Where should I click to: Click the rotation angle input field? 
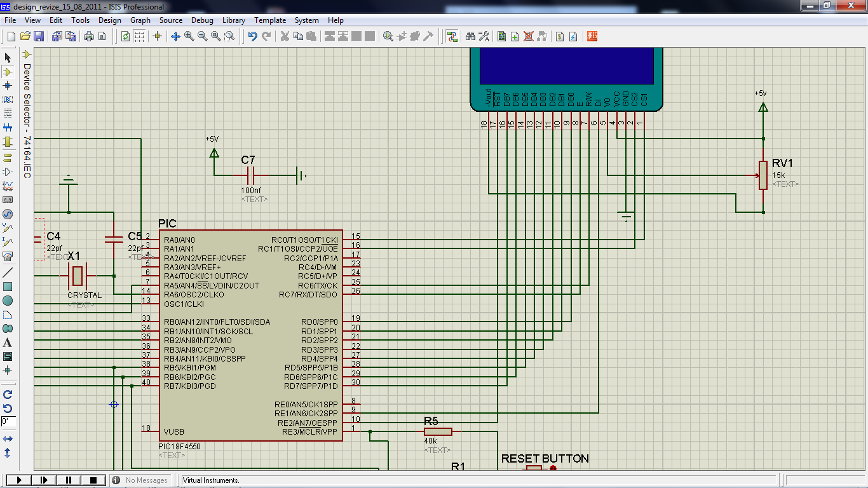pyautogui.click(x=8, y=421)
